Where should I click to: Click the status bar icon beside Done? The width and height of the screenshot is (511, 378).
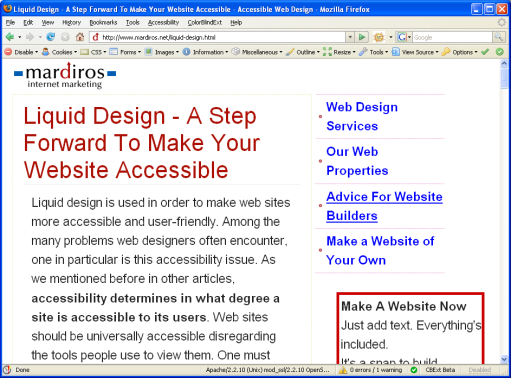[x=7, y=370]
